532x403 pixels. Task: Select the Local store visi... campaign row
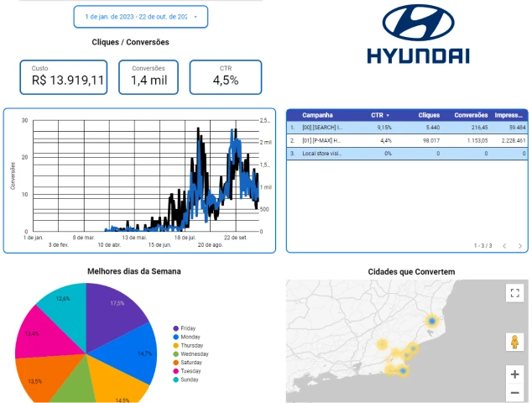tap(407, 154)
